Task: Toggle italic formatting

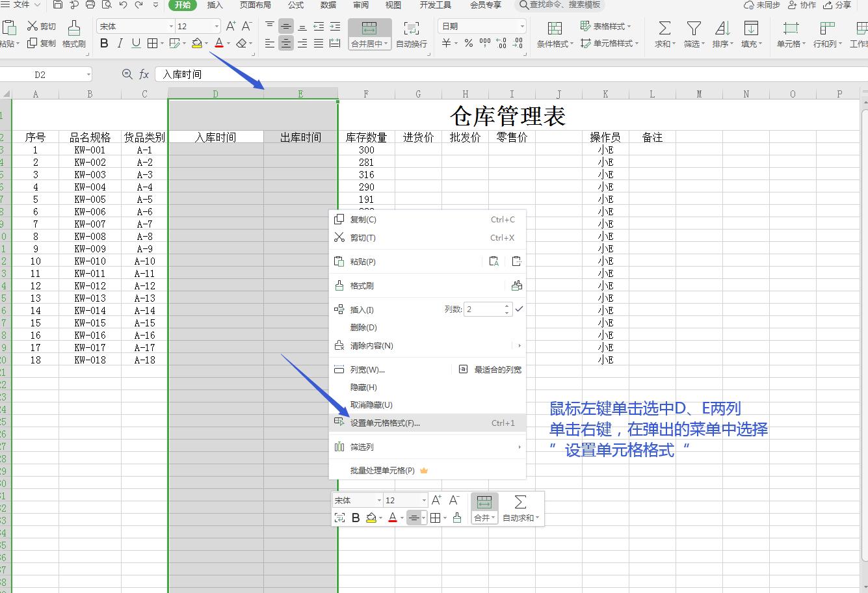Action: tap(120, 43)
